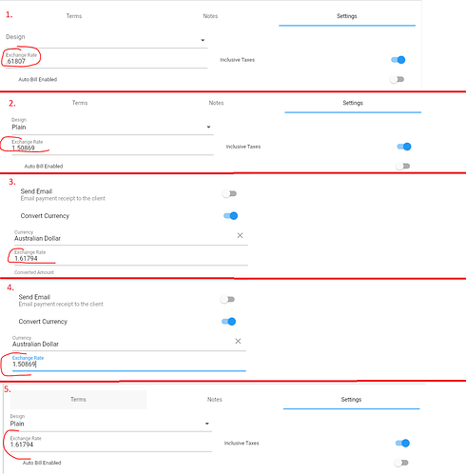This screenshot has width=466, height=476.
Task: Enable Auto Bill switch in section 1
Action: pos(397,79)
